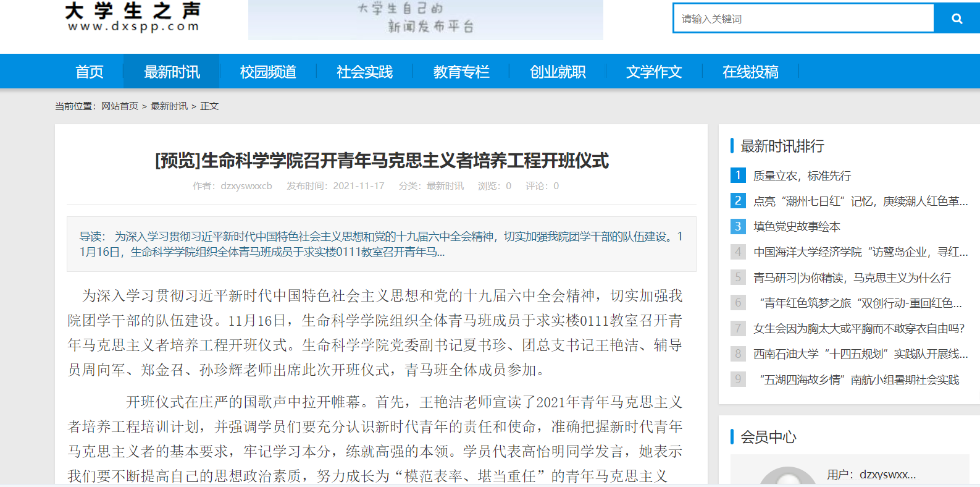Click the site logo 大学生之声
This screenshot has width=980, height=487.
(x=133, y=17)
